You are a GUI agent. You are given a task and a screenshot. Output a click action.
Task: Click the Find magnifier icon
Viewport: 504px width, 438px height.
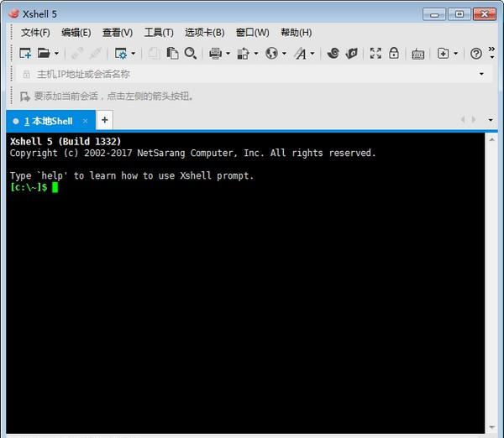[x=191, y=54]
